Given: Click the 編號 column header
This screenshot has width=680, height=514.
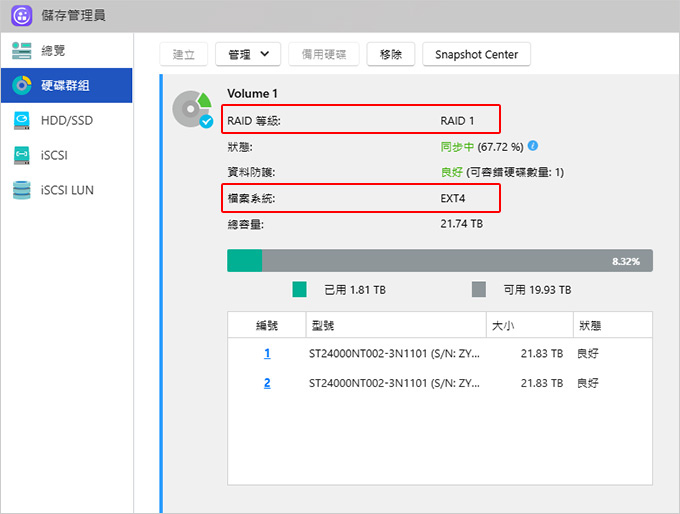Looking at the screenshot, I should pyautogui.click(x=267, y=325).
